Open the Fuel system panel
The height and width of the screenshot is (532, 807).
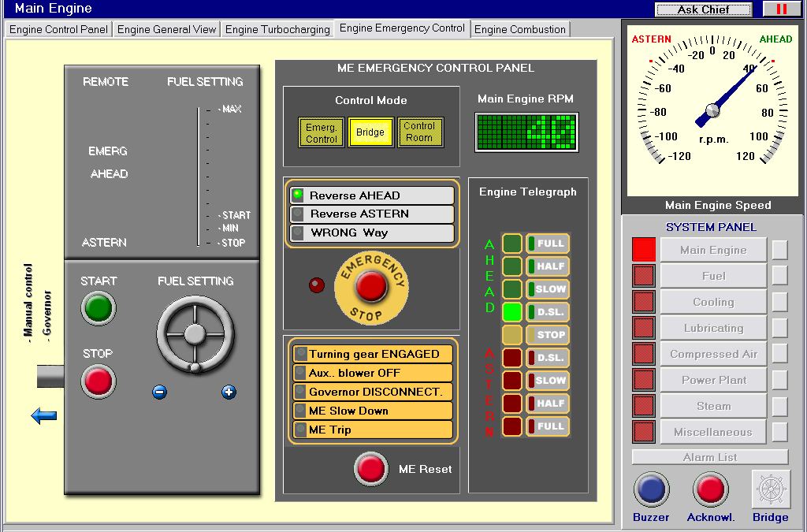[713, 276]
